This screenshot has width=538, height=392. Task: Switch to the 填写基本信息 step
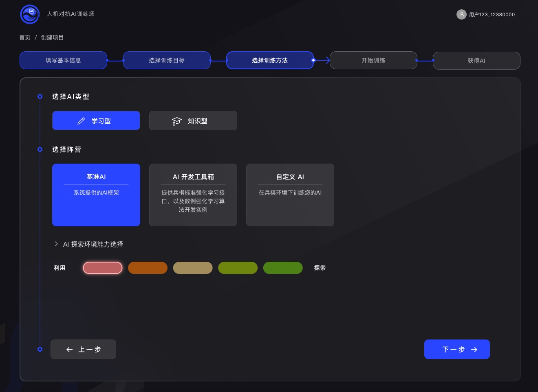[x=63, y=60]
